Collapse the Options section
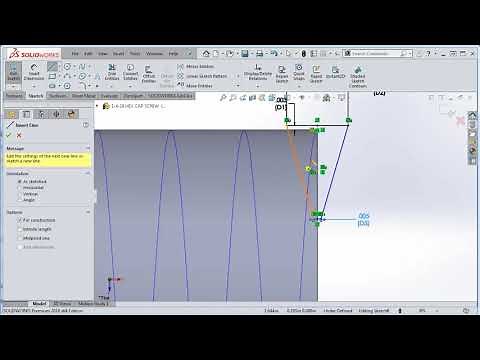The width and height of the screenshot is (480, 360). [88, 212]
